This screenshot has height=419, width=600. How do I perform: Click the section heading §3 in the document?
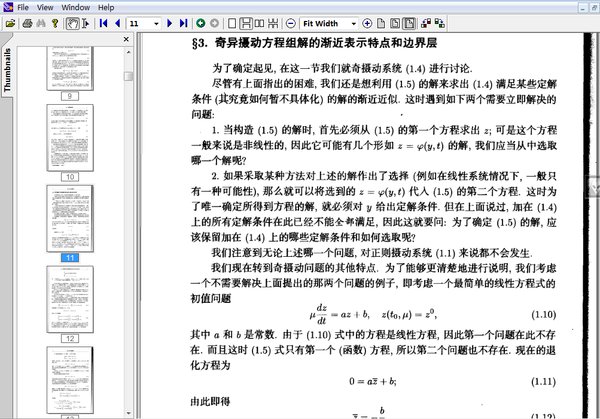pos(314,43)
